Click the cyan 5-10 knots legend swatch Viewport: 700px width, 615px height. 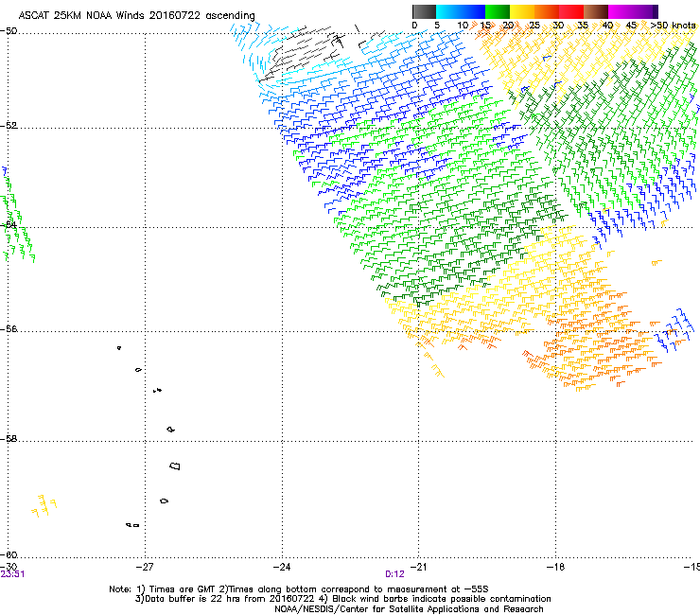tap(448, 11)
